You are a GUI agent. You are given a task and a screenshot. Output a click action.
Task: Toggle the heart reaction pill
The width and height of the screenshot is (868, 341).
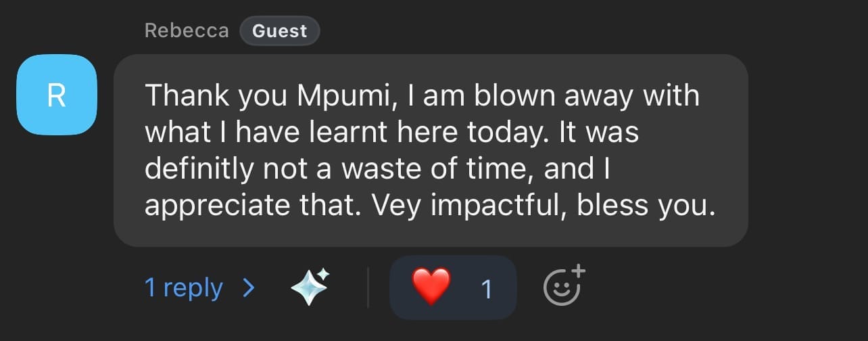(x=452, y=288)
